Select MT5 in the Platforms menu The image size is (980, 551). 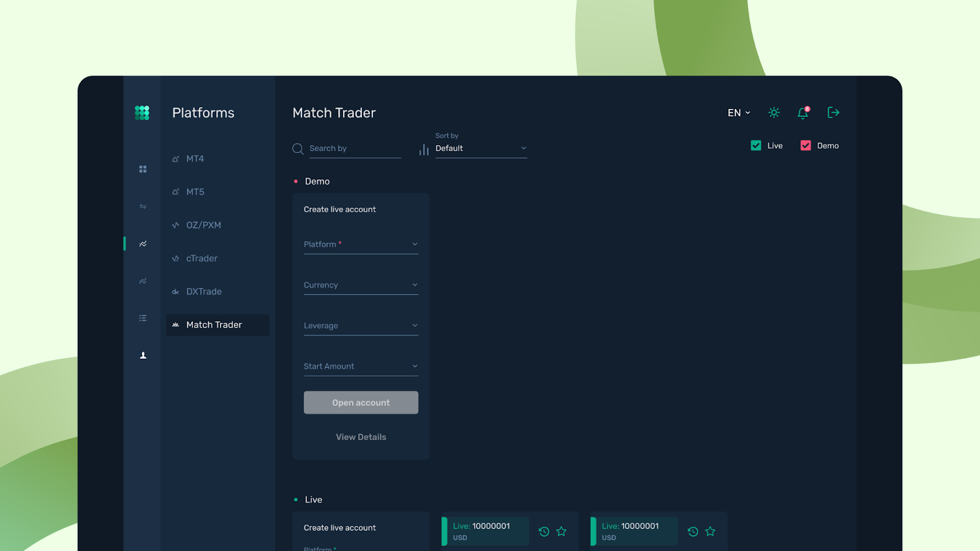(217, 192)
